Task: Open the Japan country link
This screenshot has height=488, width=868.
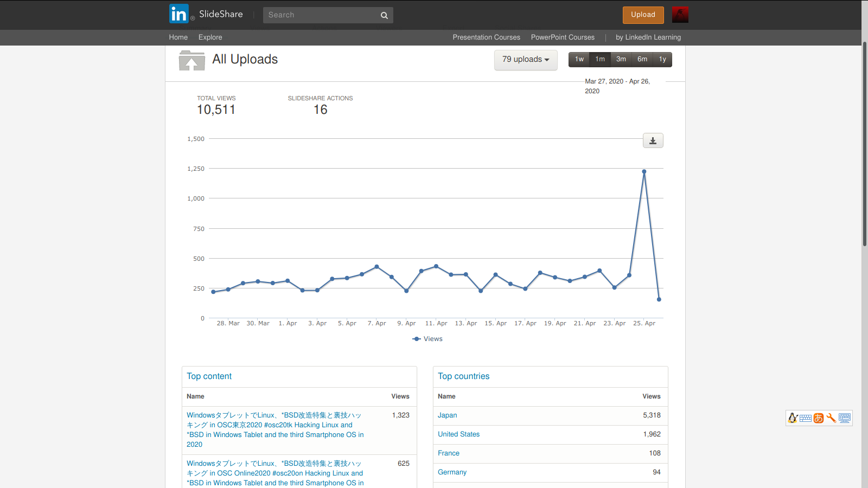Action: tap(447, 415)
